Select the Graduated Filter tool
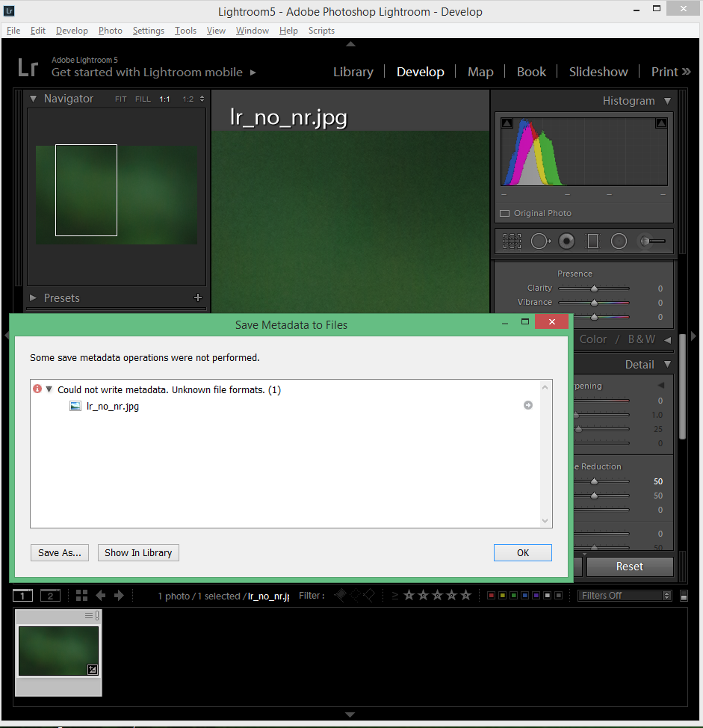The height and width of the screenshot is (728, 703). [x=592, y=241]
